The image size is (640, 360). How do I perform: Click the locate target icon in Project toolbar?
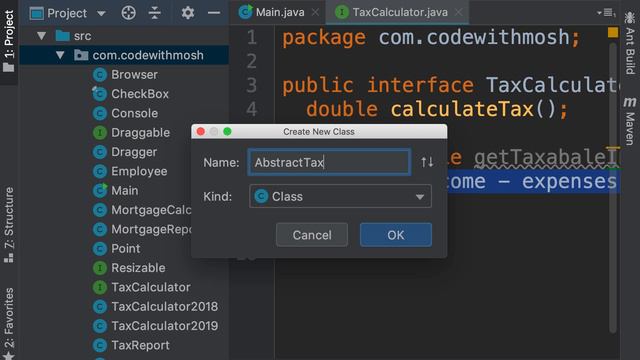pyautogui.click(x=129, y=13)
